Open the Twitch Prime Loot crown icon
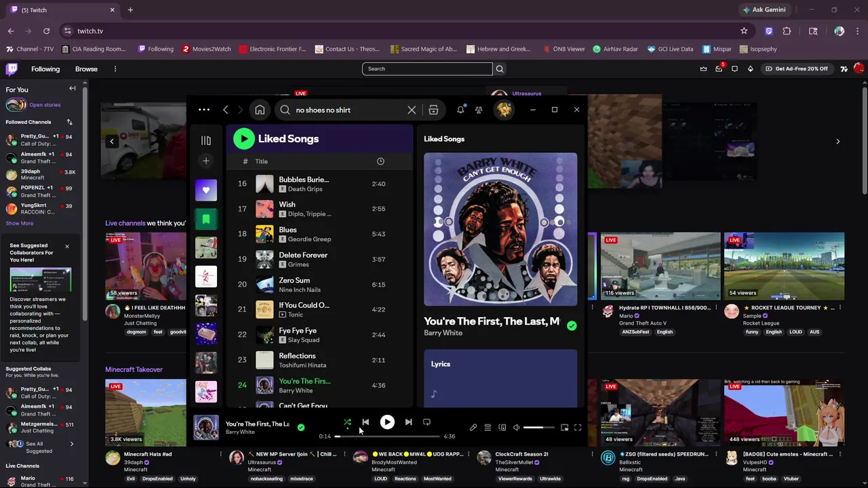Viewport: 868px width, 488px height. tap(703, 68)
